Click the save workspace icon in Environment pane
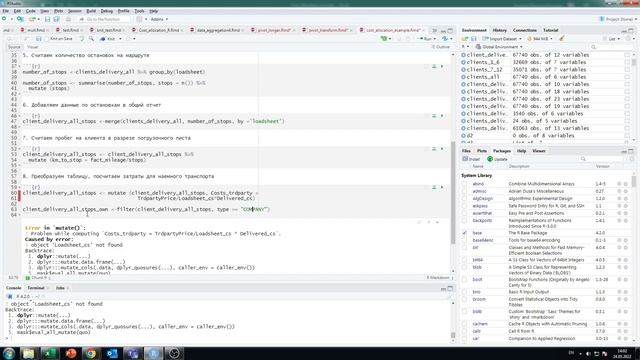Image resolution: width=640 pixels, height=360 pixels. (x=474, y=39)
